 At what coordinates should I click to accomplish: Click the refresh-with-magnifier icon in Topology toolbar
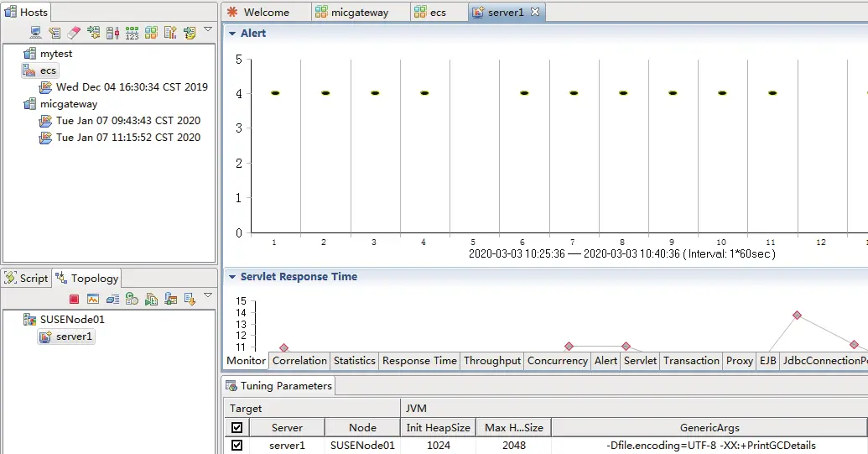132,300
